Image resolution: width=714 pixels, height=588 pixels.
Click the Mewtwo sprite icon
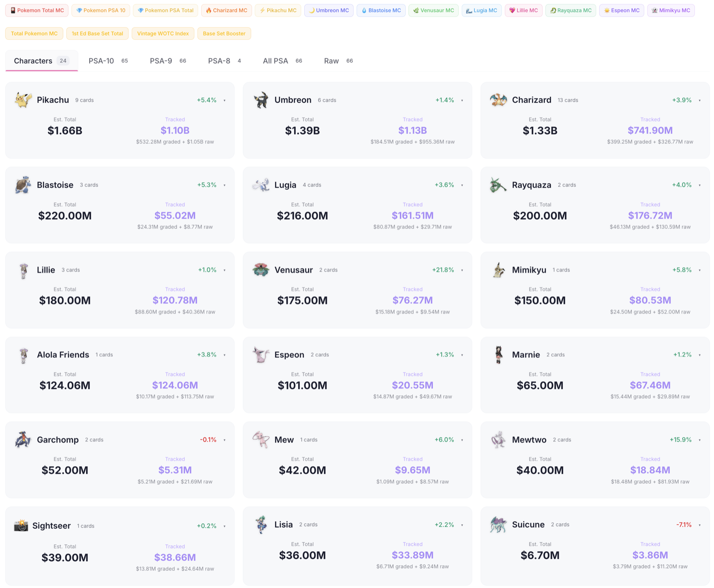pyautogui.click(x=498, y=439)
